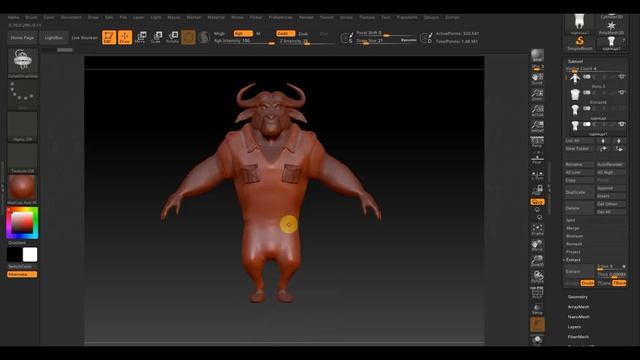Image resolution: width=640 pixels, height=360 pixels.
Task: Select the white main color swatch
Action: coord(30,255)
